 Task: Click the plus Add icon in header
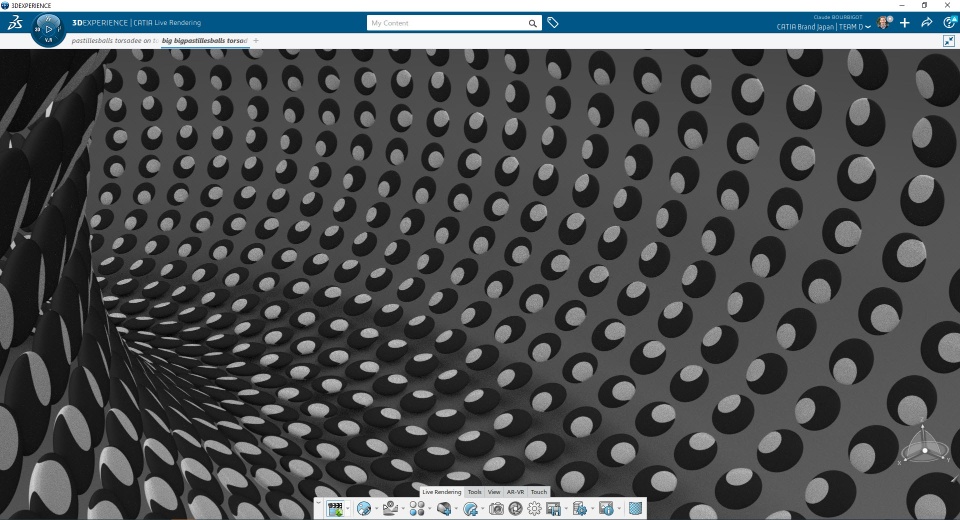904,23
